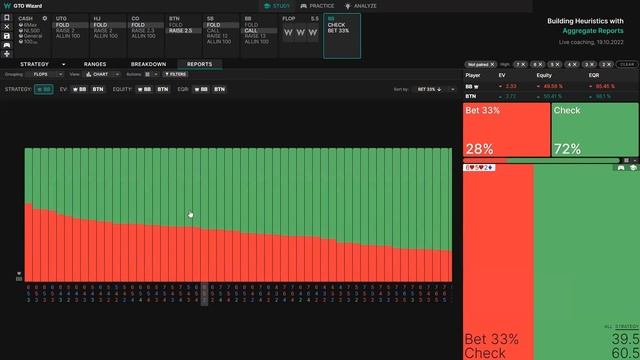Click the EQR column header
This screenshot has width=640, height=360.
click(x=594, y=76)
